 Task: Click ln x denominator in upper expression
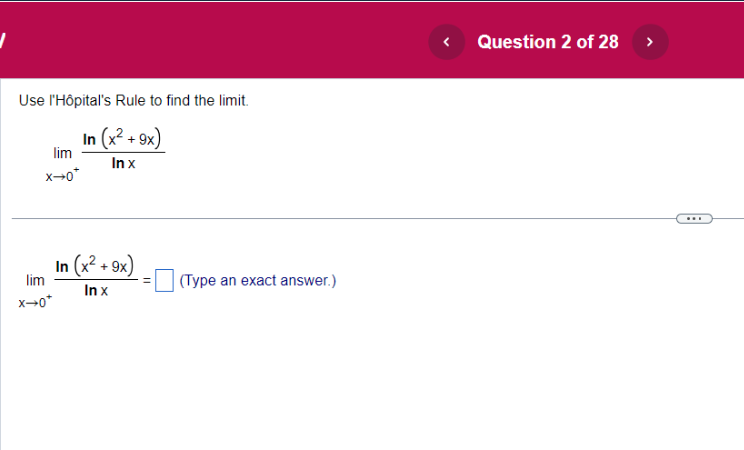123,163
